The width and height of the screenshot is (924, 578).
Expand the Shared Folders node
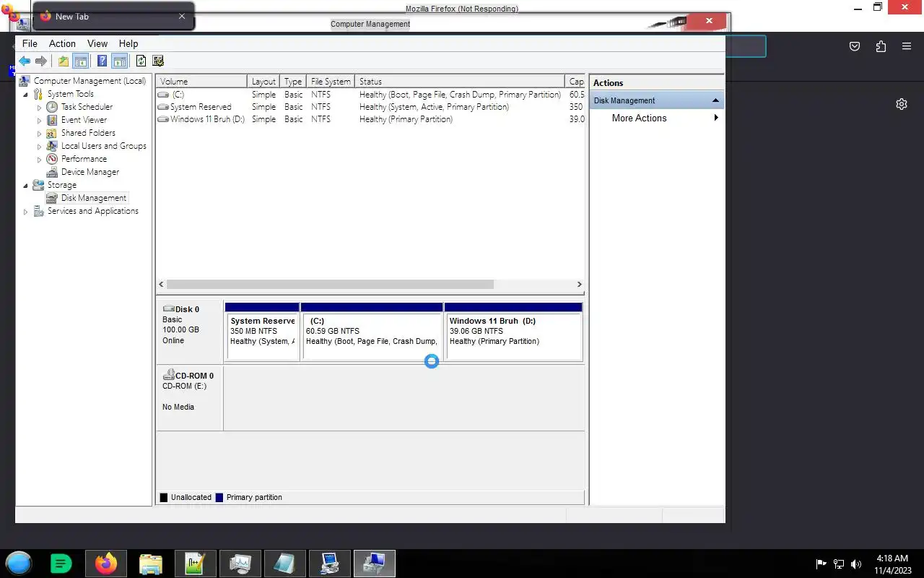pyautogui.click(x=40, y=133)
